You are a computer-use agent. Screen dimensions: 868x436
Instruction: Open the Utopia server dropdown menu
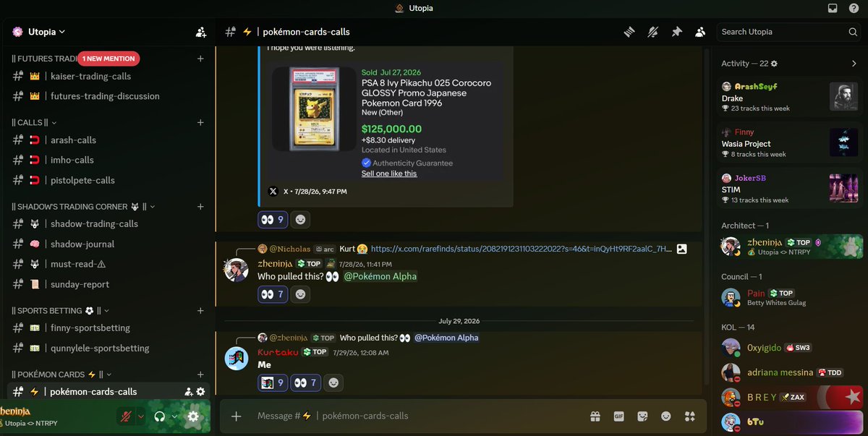46,32
